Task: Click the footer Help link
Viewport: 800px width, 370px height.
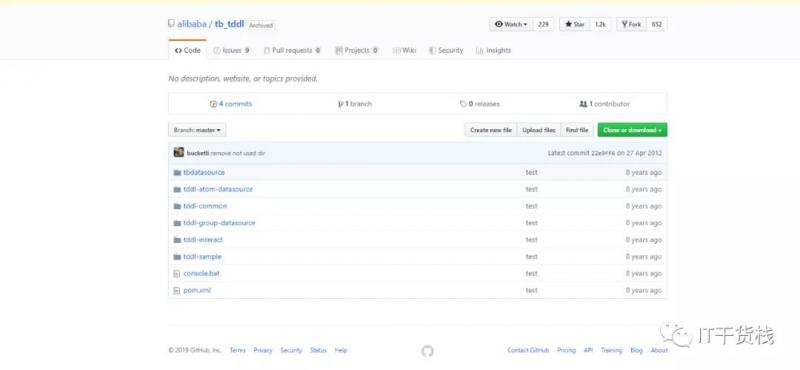Action: pyautogui.click(x=341, y=351)
